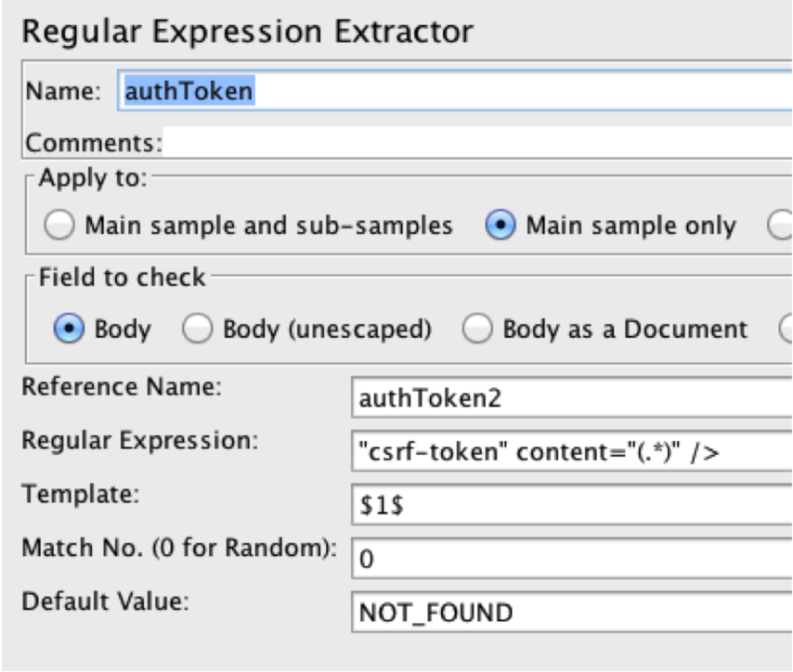Click the 'Field to check' group label

122,277
